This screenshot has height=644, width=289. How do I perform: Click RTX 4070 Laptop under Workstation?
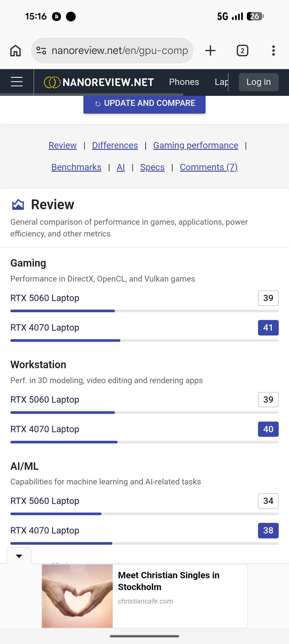pyautogui.click(x=45, y=429)
